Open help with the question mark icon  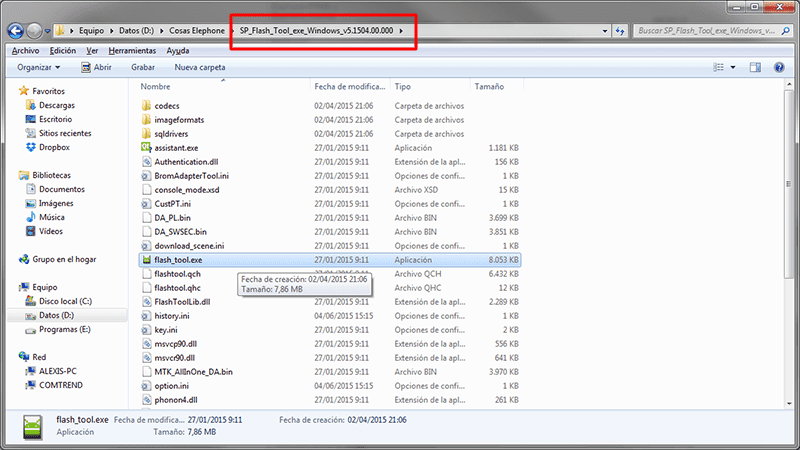tap(779, 67)
